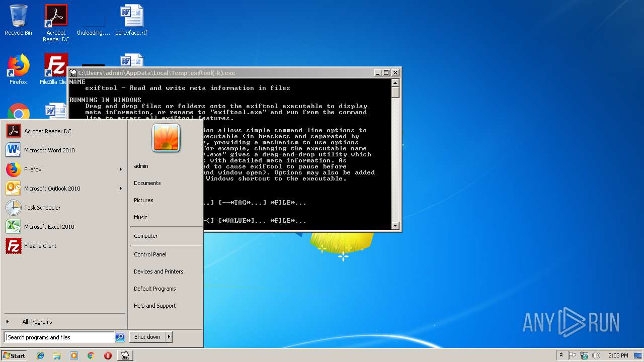Open Task Scheduler from Start menu

pyautogui.click(x=63, y=208)
